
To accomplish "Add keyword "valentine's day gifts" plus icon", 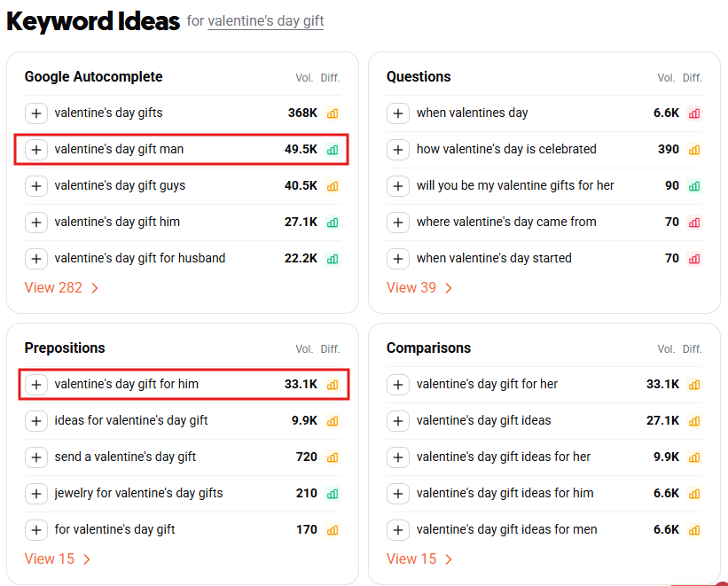I will click(x=35, y=113).
